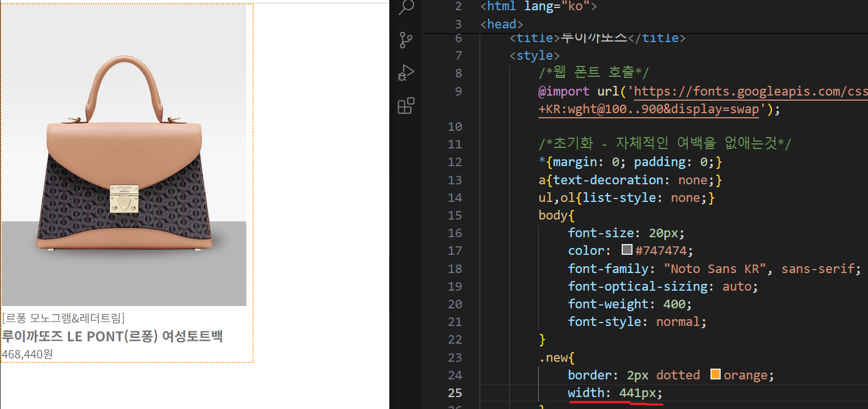The width and height of the screenshot is (868, 409).
Task: Click the orange border color swatch
Action: 716,375
